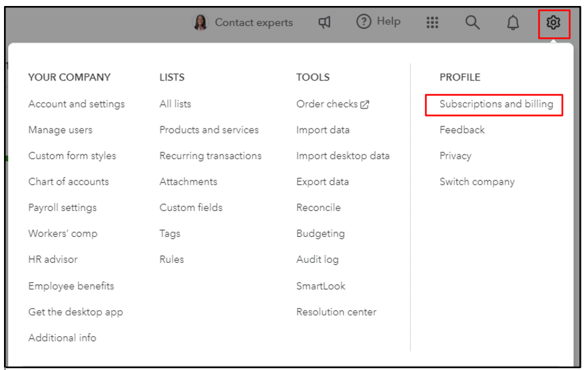Click the Contact experts link
The height and width of the screenshot is (370, 588).
[254, 23]
